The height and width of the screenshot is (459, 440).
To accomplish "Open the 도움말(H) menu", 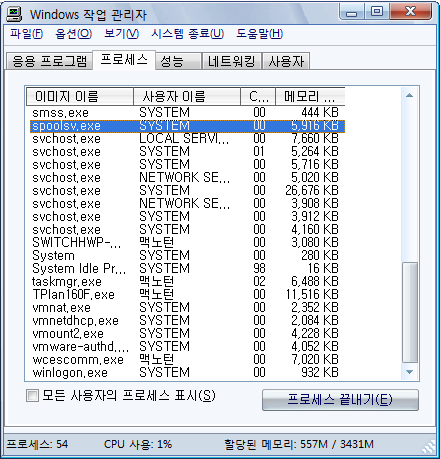I will [259, 33].
